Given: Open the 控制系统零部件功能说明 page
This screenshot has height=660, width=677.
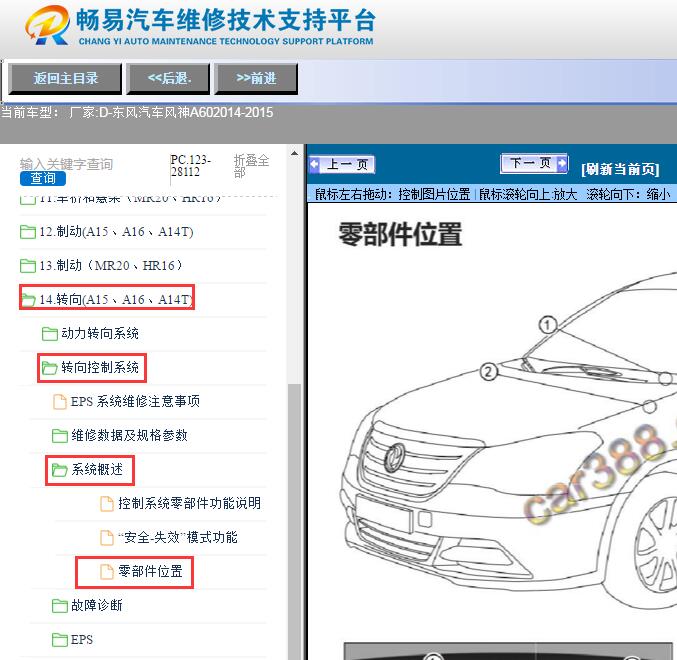Looking at the screenshot, I should 190,503.
